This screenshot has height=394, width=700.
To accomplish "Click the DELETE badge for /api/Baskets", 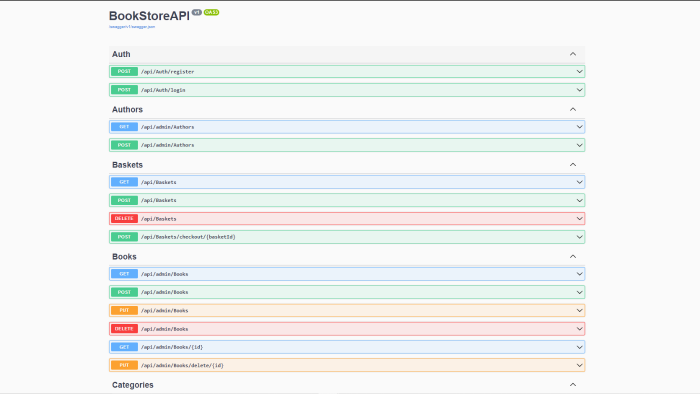I will 124,219.
